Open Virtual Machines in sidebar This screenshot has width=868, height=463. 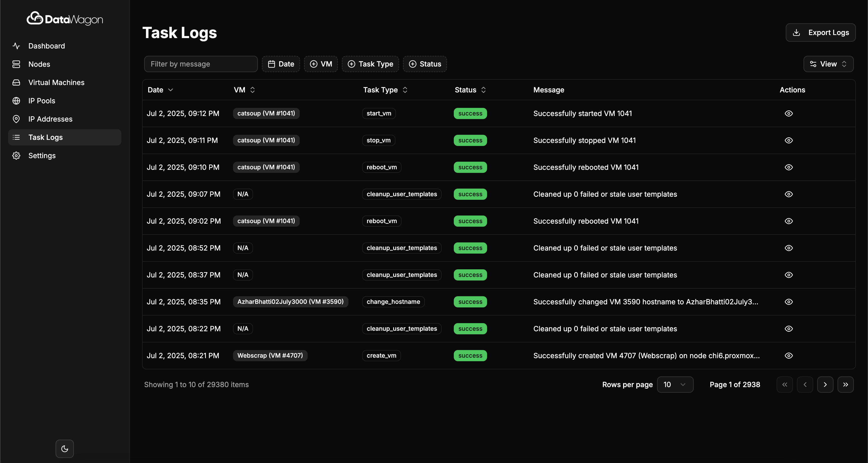(x=56, y=82)
